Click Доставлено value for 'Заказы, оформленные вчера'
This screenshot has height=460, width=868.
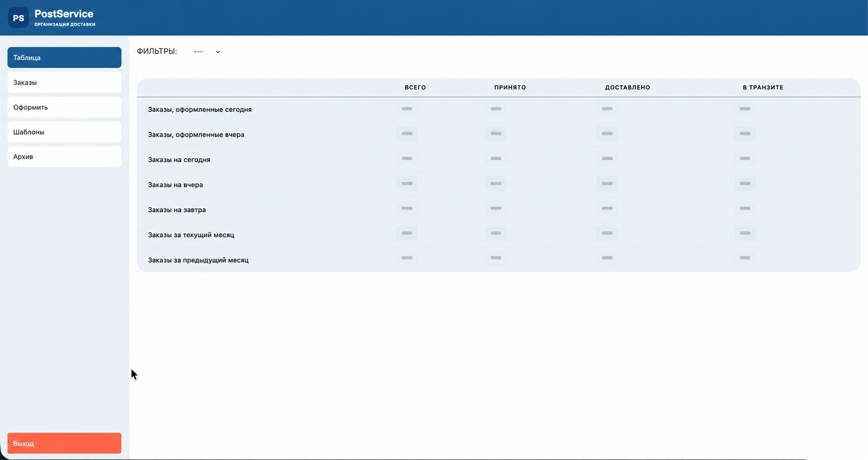607,134
